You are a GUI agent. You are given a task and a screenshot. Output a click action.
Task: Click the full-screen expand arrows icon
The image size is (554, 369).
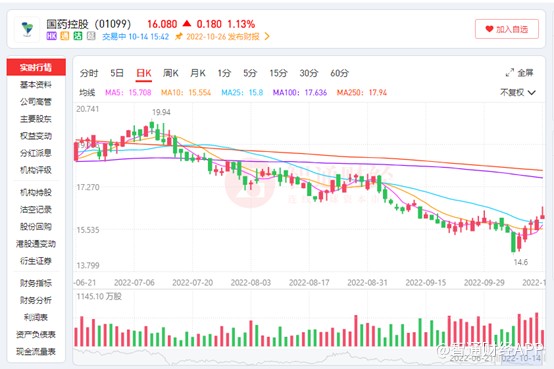(x=509, y=73)
